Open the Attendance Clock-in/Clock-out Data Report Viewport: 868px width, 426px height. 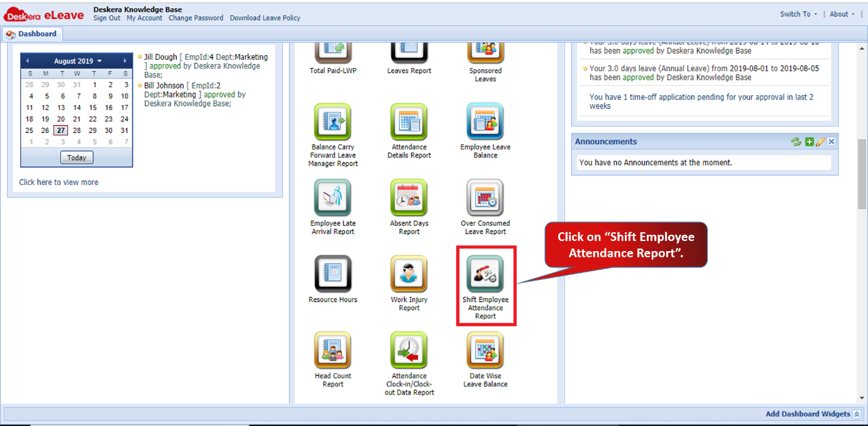coord(409,349)
